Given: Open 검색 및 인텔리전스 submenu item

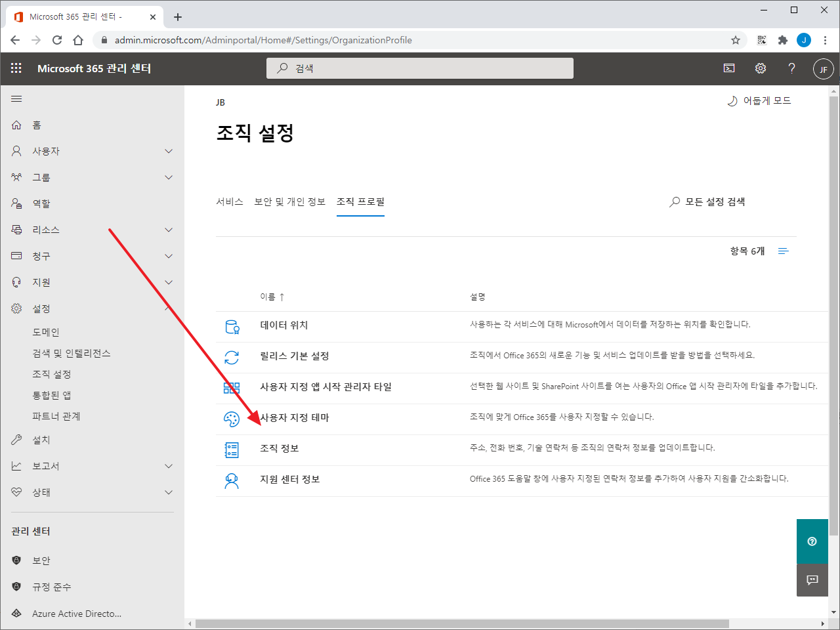Looking at the screenshot, I should point(72,353).
